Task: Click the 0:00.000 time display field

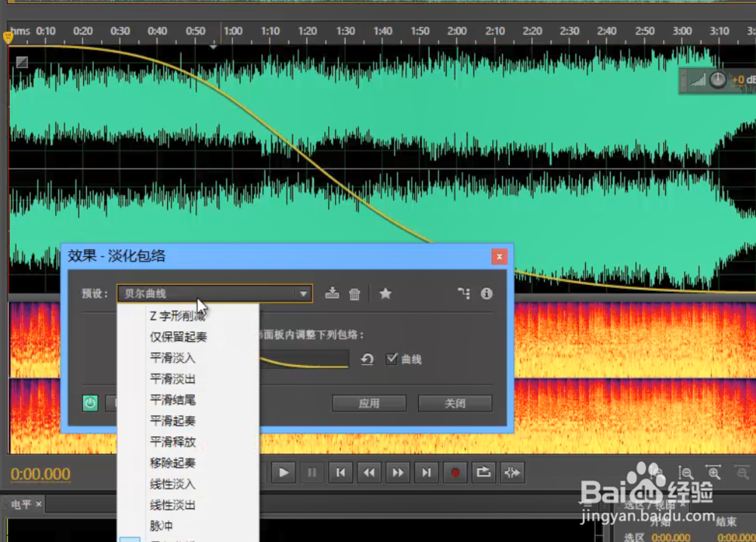Action: (40, 473)
